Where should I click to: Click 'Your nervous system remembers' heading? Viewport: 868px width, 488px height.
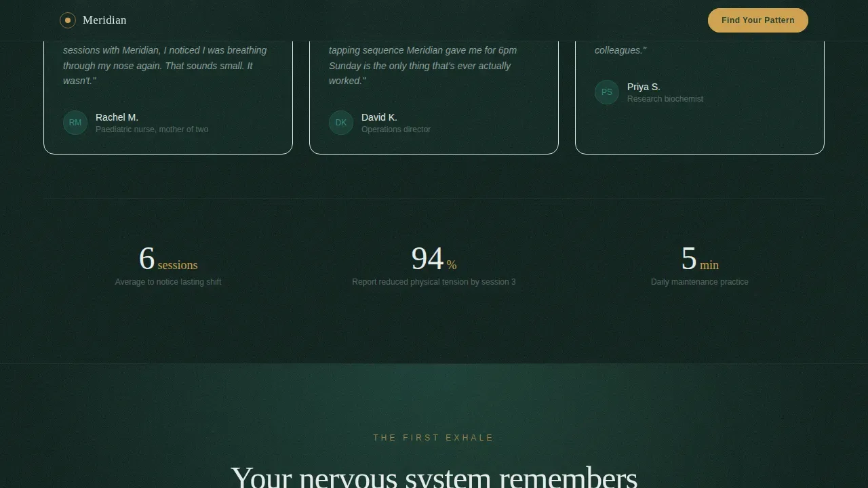coord(434,477)
